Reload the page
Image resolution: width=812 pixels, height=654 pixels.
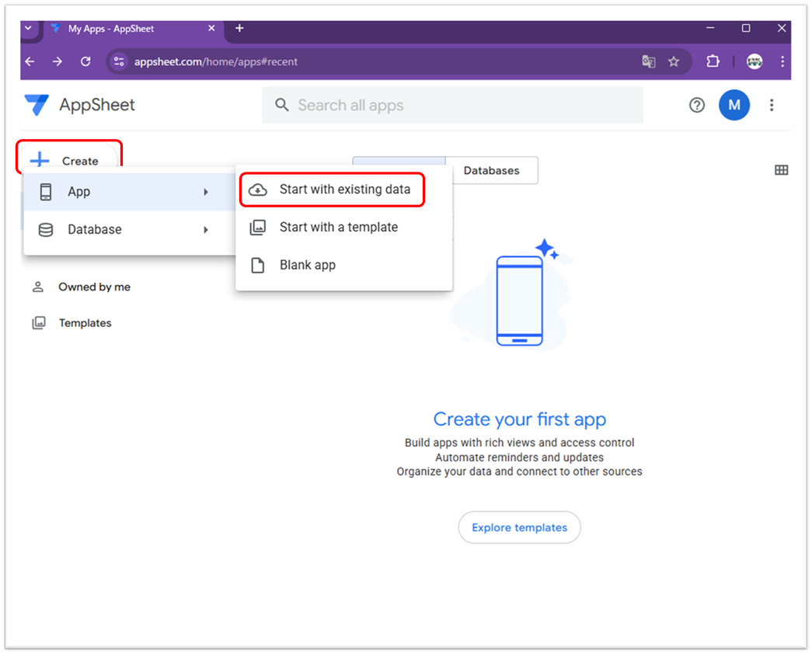click(x=85, y=61)
